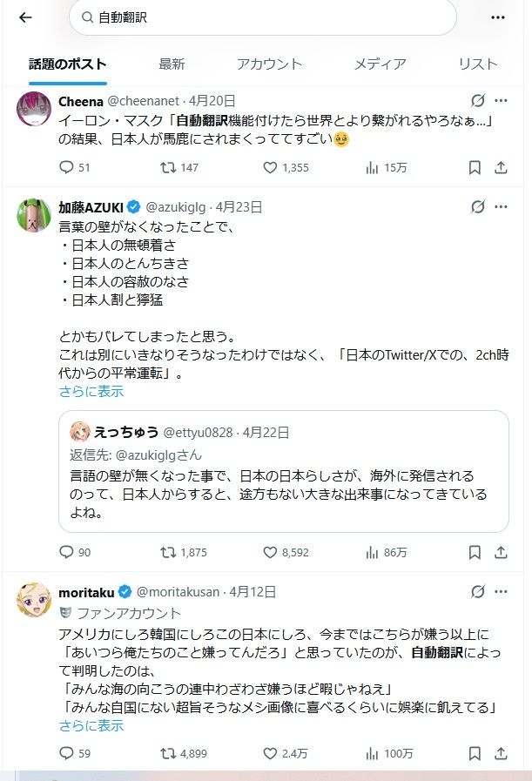The image size is (532, 781).
Task: Switch to the 最新 tab
Action: pos(172,64)
